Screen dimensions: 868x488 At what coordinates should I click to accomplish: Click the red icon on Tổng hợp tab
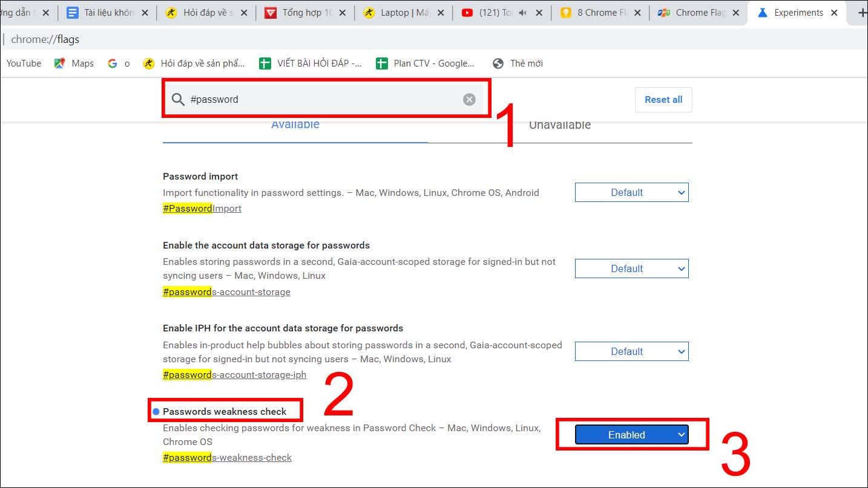click(271, 12)
